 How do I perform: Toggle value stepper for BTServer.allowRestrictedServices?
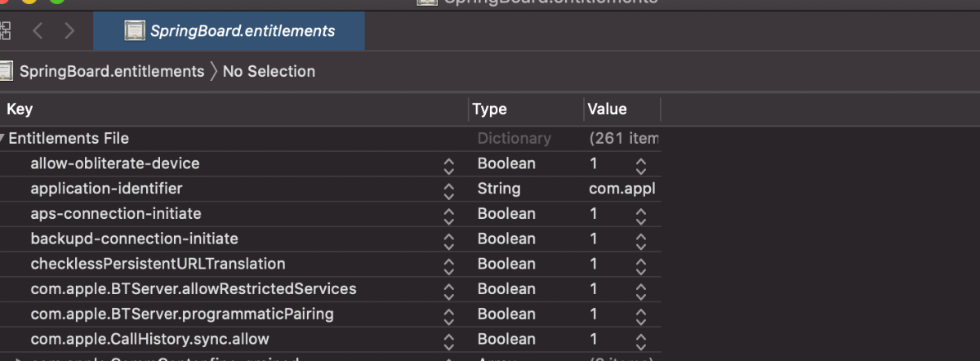coord(641,292)
